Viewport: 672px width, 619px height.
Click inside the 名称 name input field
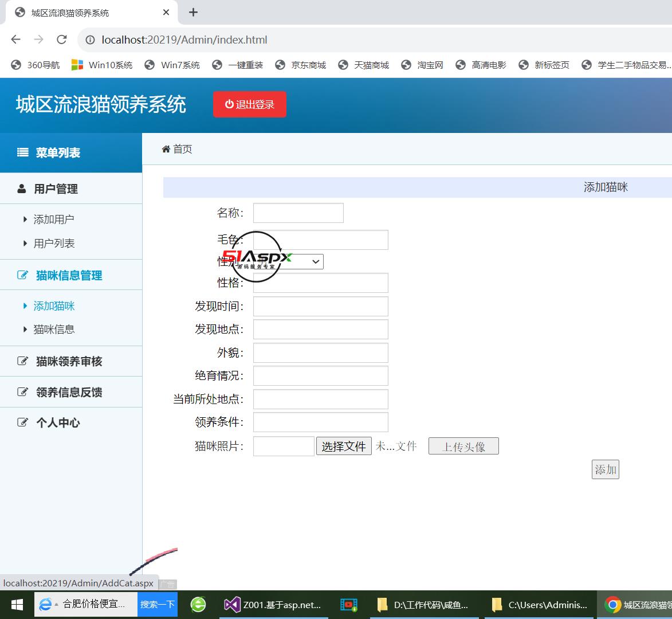[297, 213]
